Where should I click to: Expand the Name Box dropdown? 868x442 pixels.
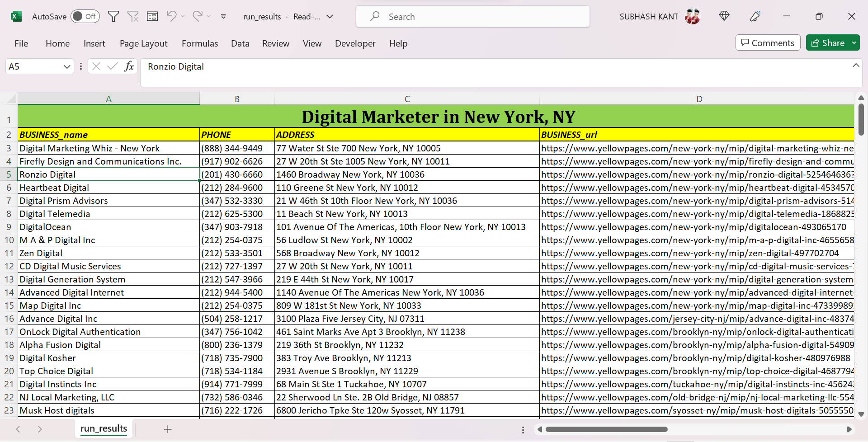click(x=67, y=66)
